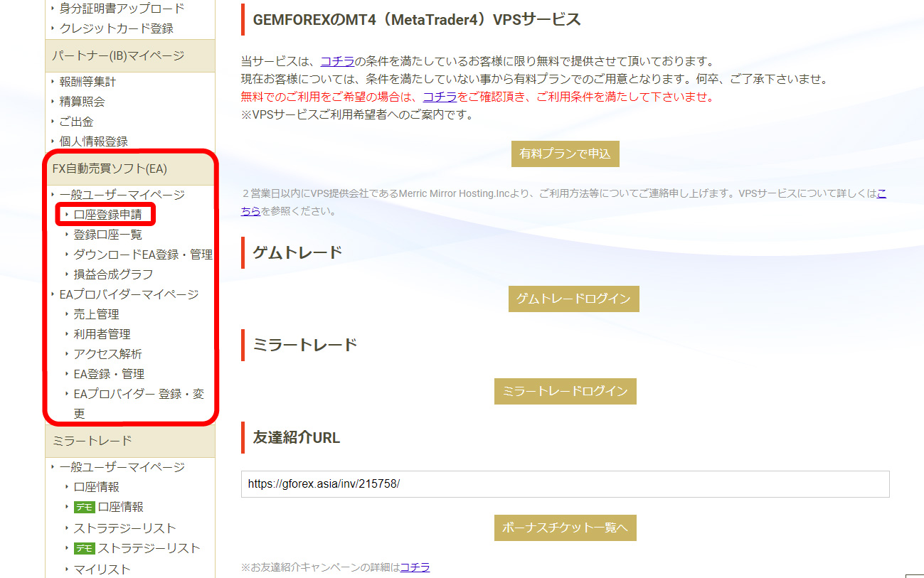924x578 pixels.
Task: Click ※VPSサービスご利用希望者へのご案内です。 text
Action: coord(357,114)
